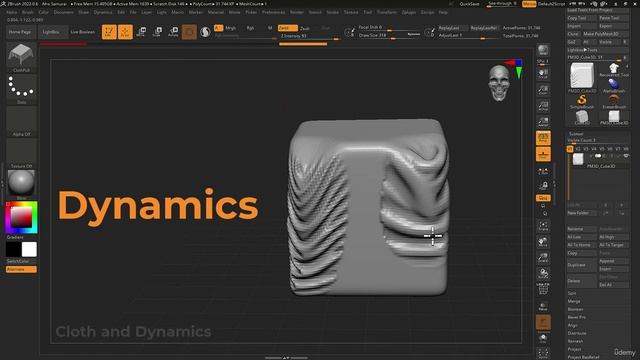The height and width of the screenshot is (360, 640).
Task: Expand the Remesh section
Action: point(576,341)
